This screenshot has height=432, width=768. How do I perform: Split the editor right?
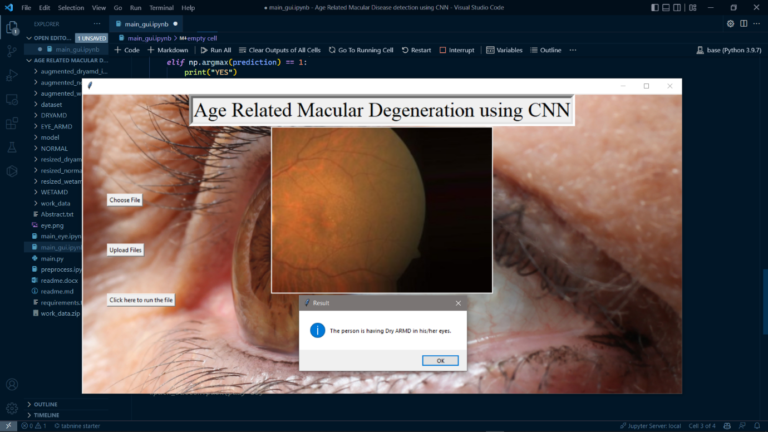point(744,24)
